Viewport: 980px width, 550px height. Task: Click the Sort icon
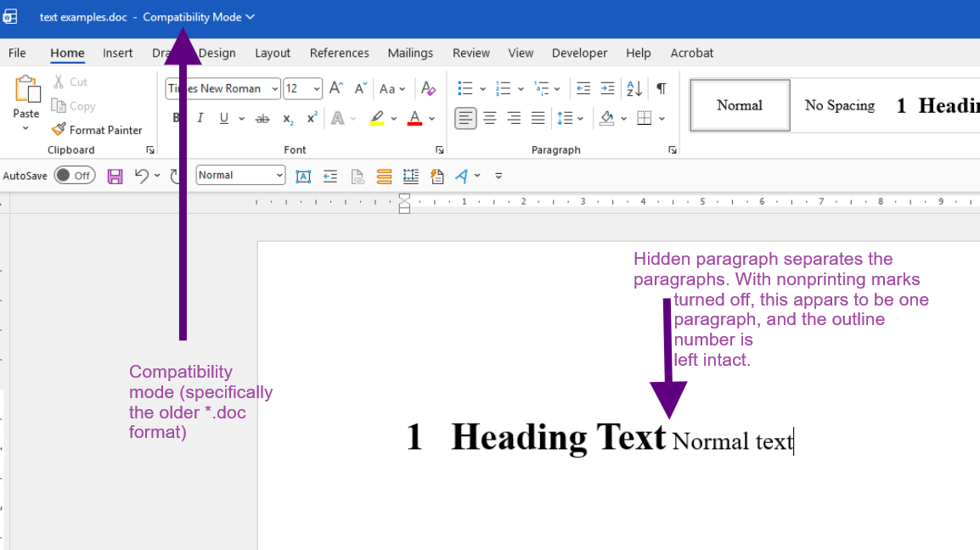coord(634,88)
